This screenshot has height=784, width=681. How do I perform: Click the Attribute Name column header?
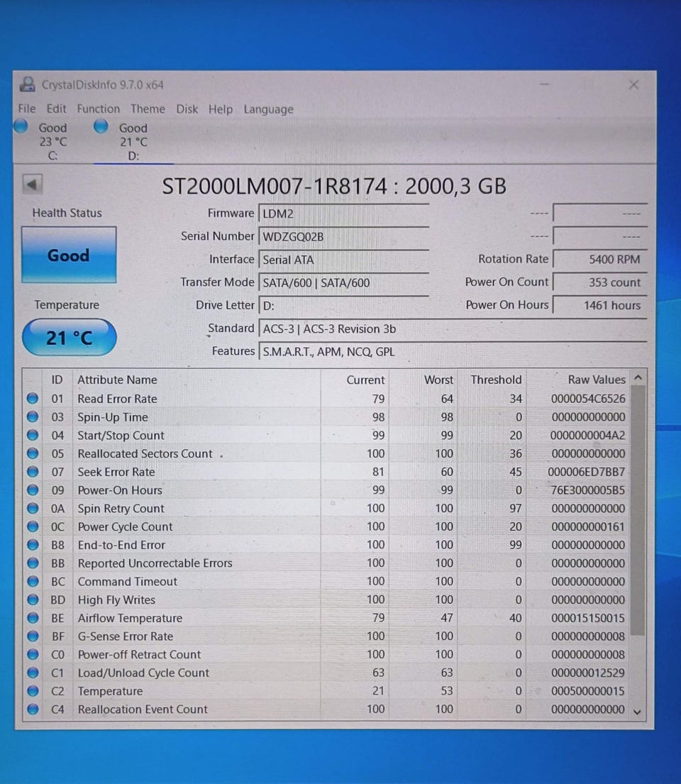[x=117, y=380]
